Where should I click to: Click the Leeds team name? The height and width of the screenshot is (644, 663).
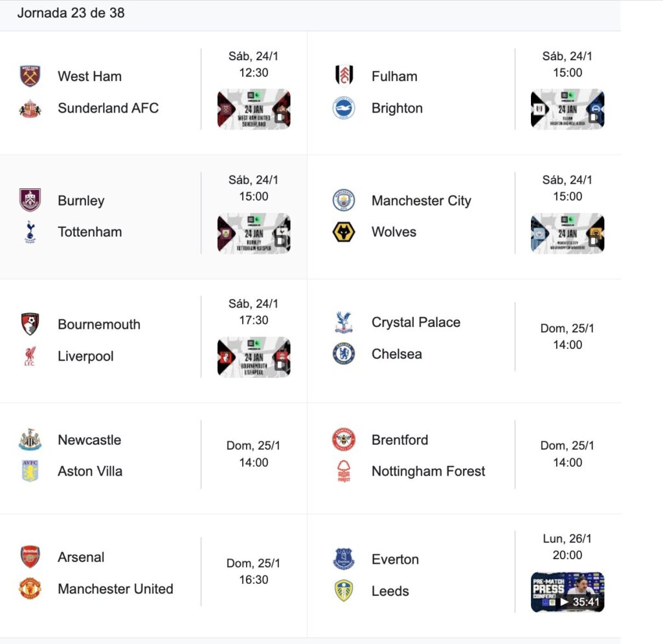point(390,591)
